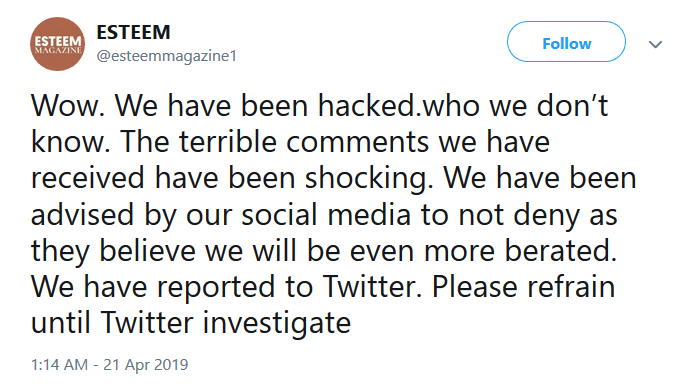
Task: Click the ESTEEM wordmark inside the round logo
Action: (x=58, y=41)
